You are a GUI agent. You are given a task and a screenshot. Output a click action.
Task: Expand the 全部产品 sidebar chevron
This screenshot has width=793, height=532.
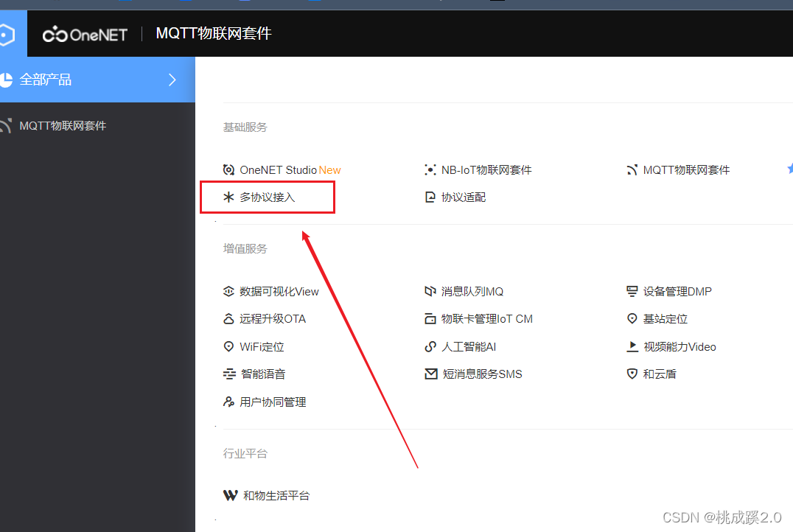pyautogui.click(x=172, y=80)
